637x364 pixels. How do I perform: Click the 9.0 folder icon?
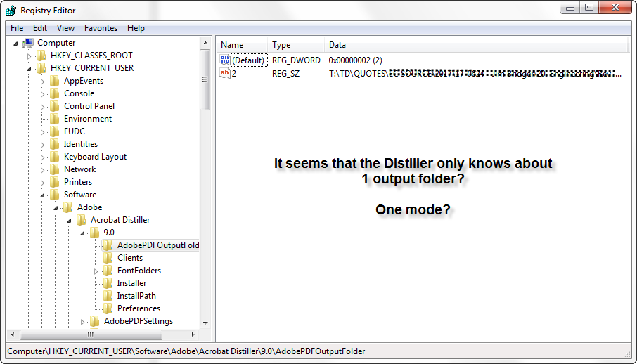[x=94, y=233]
